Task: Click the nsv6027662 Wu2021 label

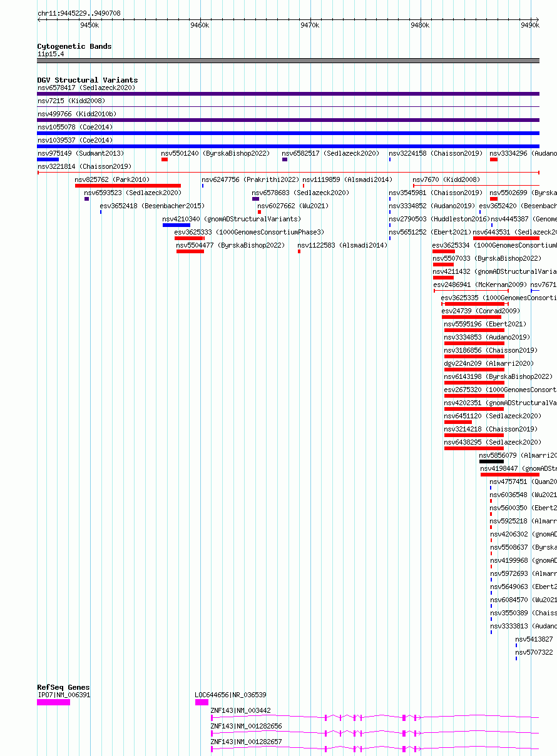Action: click(293, 206)
